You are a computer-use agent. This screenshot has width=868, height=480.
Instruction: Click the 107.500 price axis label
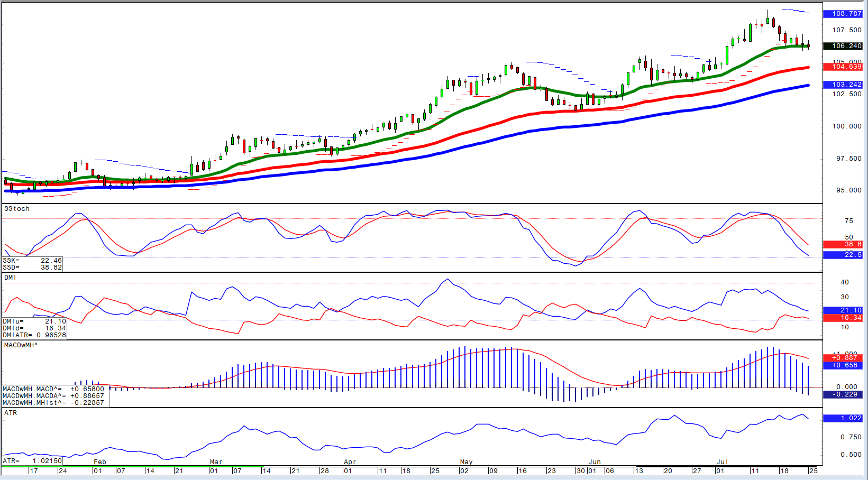pos(847,30)
